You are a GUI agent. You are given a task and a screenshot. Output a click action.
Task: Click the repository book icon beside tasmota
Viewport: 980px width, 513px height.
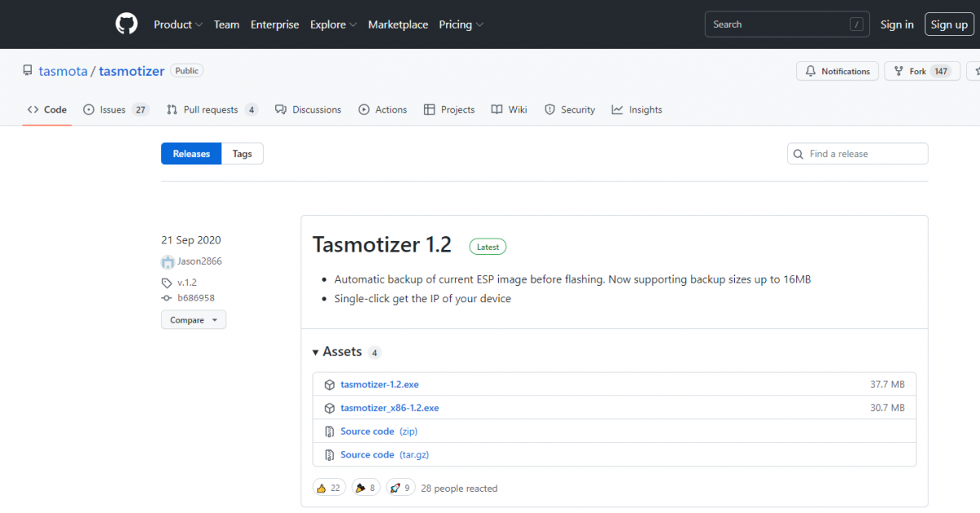point(28,71)
